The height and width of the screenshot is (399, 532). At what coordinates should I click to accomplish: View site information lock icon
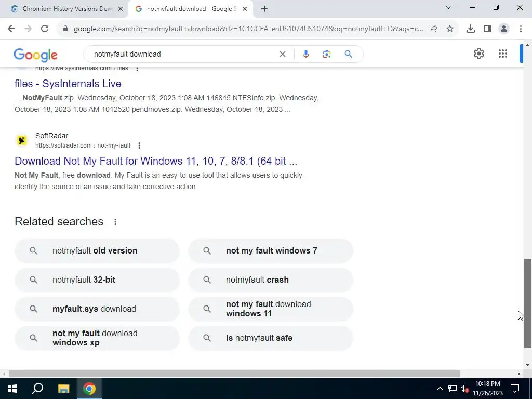[x=65, y=29]
